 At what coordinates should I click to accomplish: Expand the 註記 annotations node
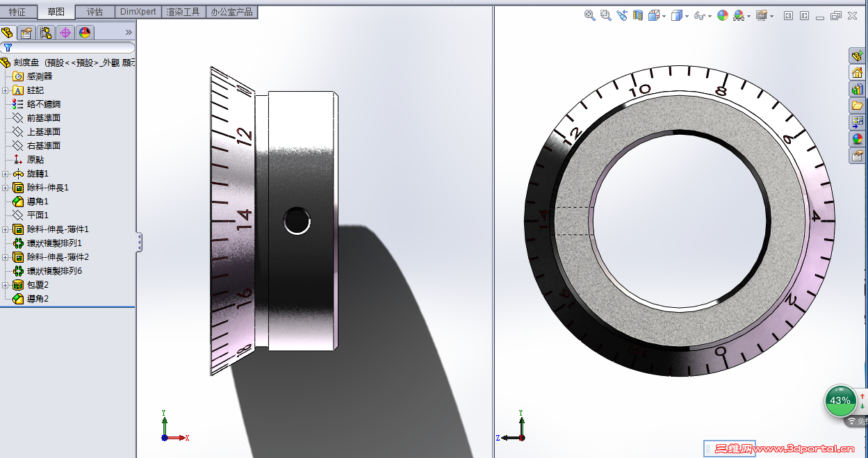[x=5, y=90]
